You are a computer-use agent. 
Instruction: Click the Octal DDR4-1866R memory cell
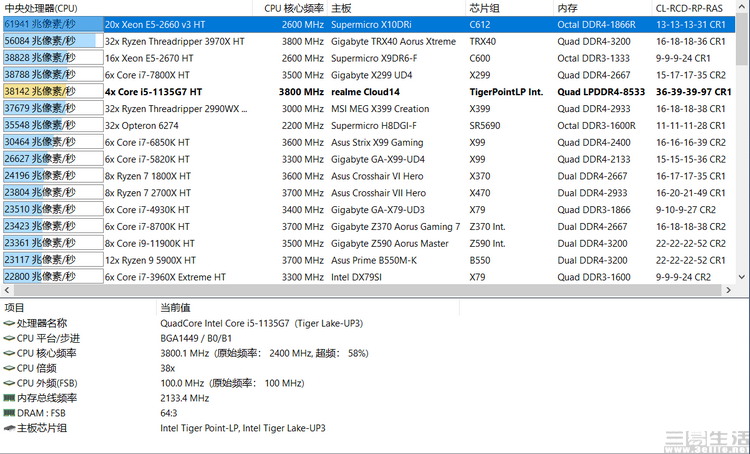click(x=596, y=24)
